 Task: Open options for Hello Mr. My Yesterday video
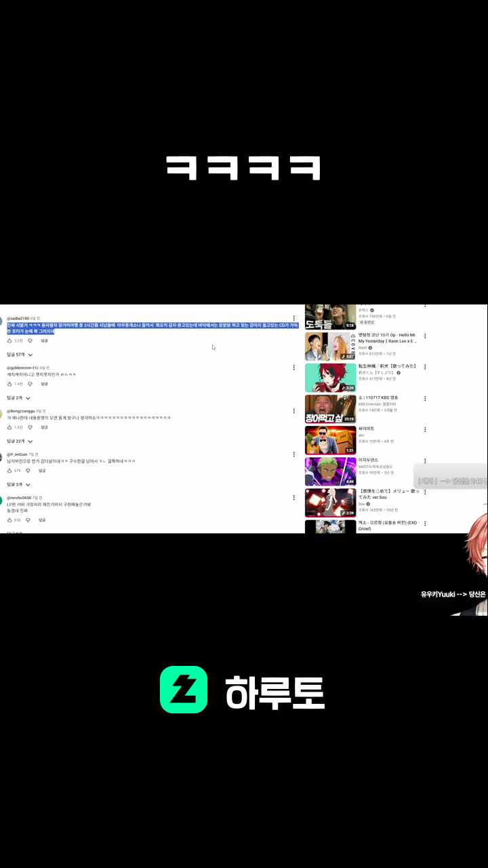click(425, 336)
